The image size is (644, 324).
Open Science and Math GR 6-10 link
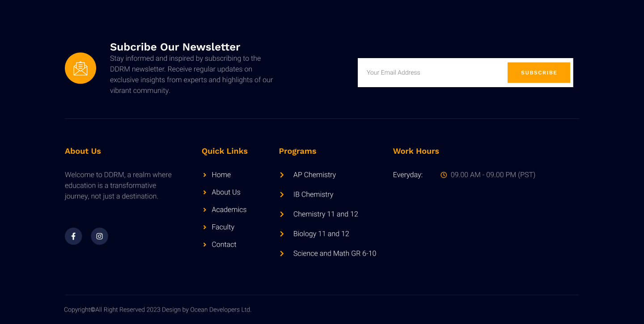point(335,253)
